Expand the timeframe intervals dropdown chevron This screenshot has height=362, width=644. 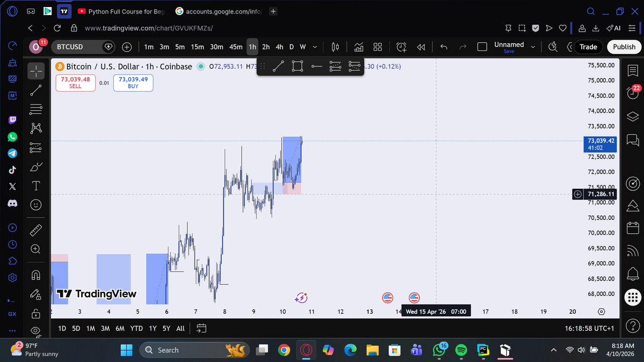[315, 47]
